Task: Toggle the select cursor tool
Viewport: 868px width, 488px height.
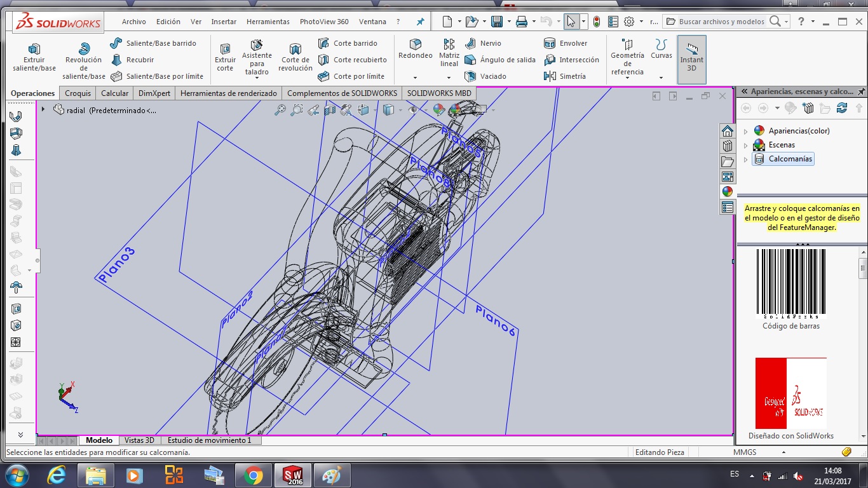Action: click(x=571, y=22)
